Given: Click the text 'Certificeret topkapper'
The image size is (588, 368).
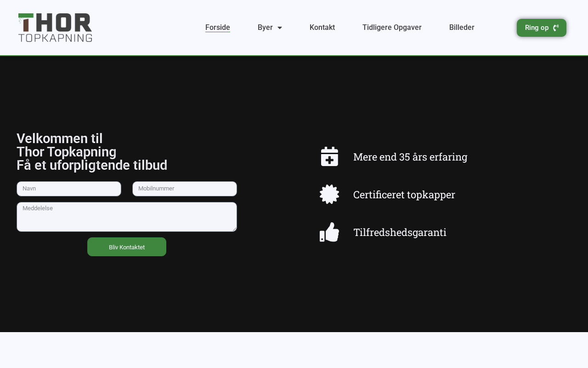Looking at the screenshot, I should click(404, 195).
